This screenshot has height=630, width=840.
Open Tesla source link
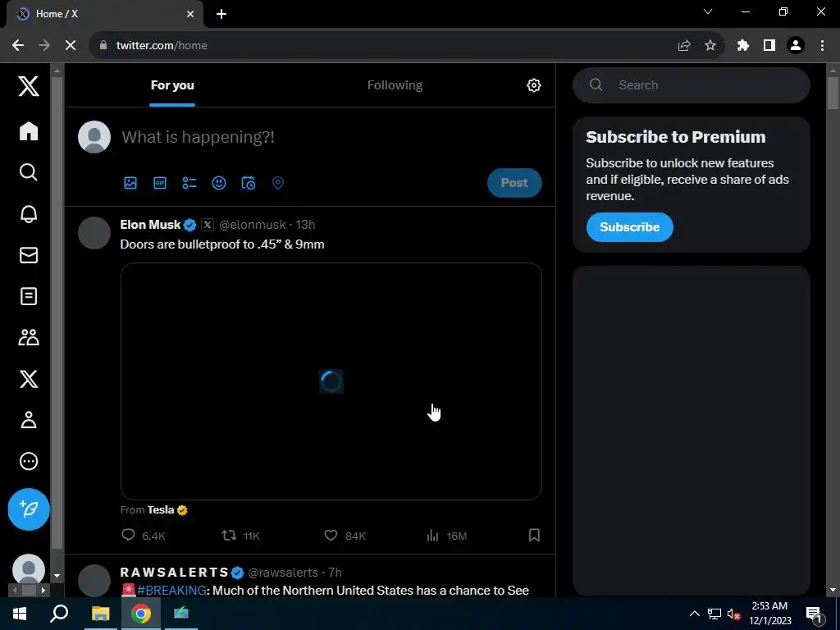click(161, 510)
